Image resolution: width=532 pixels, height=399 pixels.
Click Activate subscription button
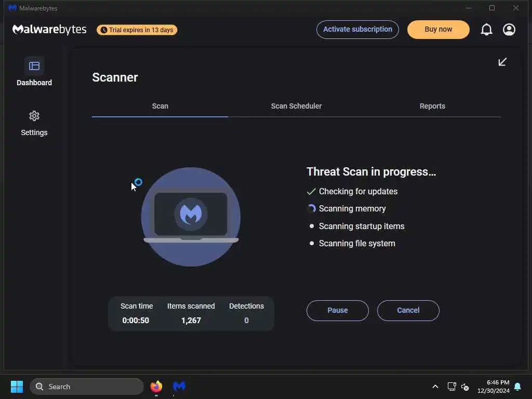357,30
